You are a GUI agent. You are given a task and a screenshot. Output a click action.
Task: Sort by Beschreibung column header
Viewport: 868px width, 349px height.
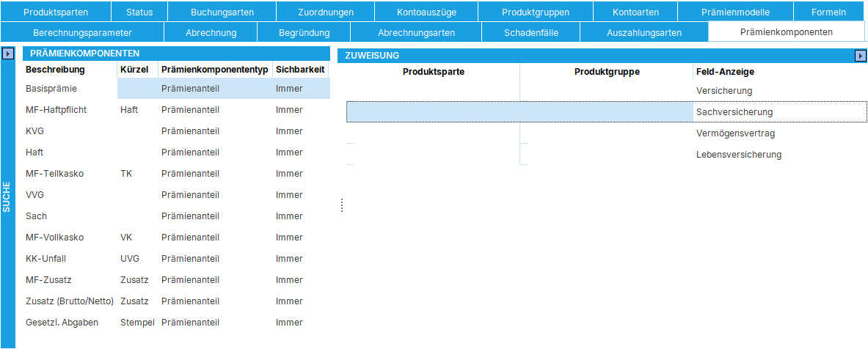[56, 70]
